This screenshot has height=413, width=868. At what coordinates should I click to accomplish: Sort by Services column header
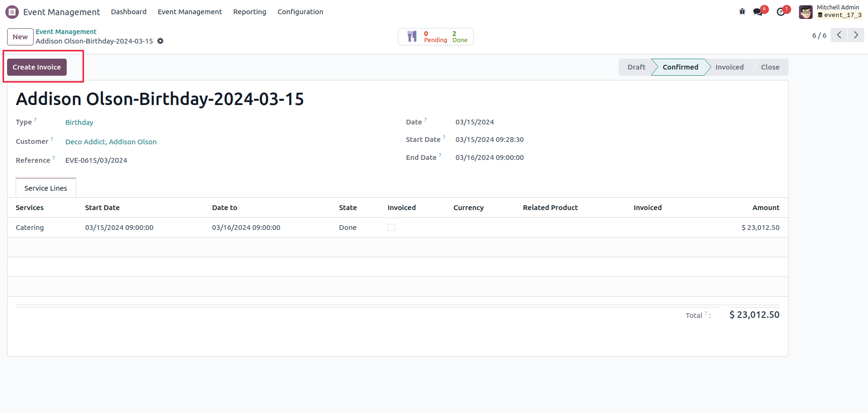pos(30,208)
